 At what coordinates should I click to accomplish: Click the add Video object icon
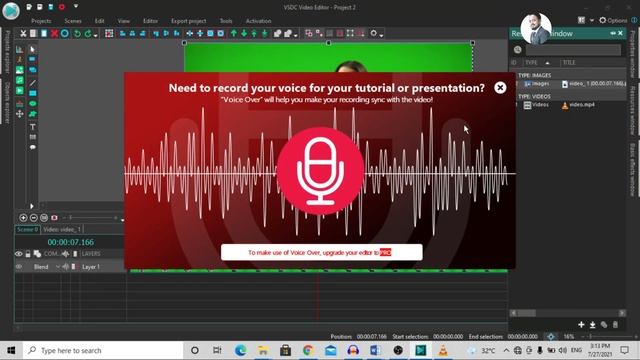pos(20,91)
